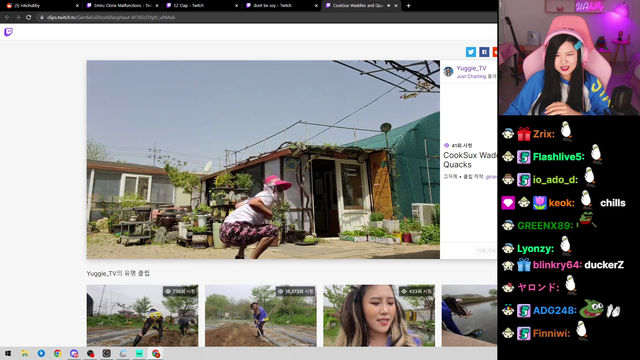Open the clip thumbnail with 433 views

[x=379, y=316]
